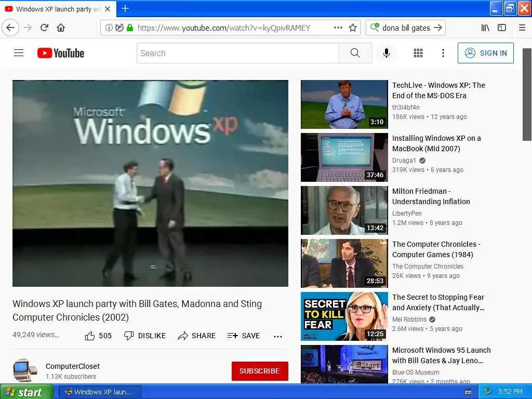Select the Firefox taskbar window button
Viewport: 532px width, 399px height.
coord(100,392)
